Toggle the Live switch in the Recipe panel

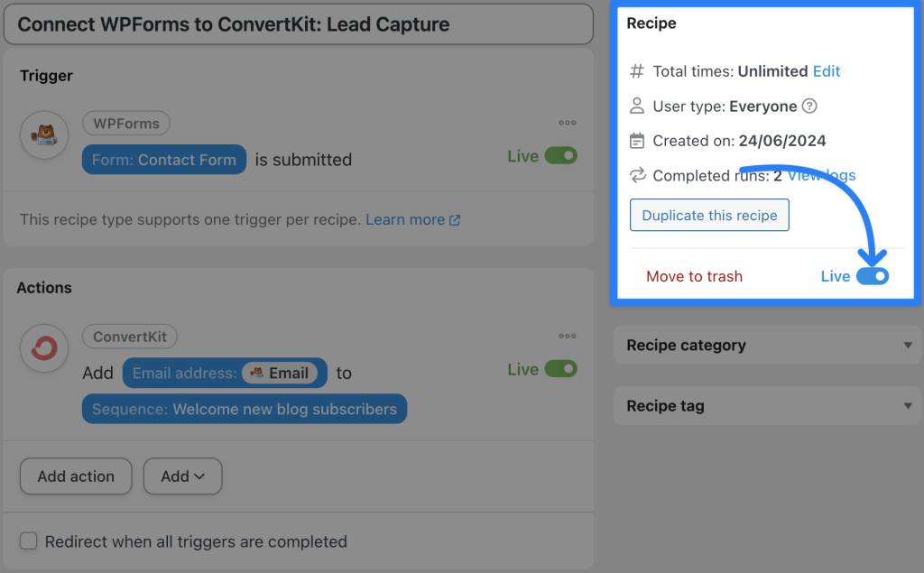click(872, 276)
